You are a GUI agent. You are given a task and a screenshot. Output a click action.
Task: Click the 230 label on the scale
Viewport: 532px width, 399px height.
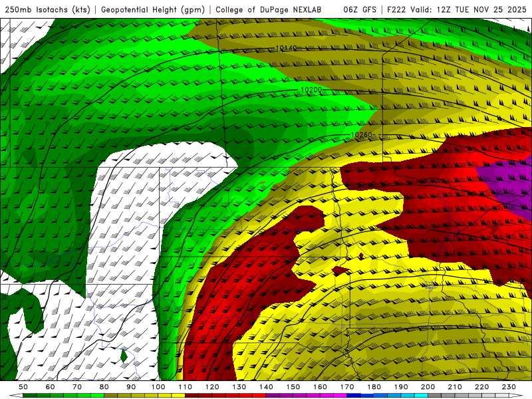(509, 387)
